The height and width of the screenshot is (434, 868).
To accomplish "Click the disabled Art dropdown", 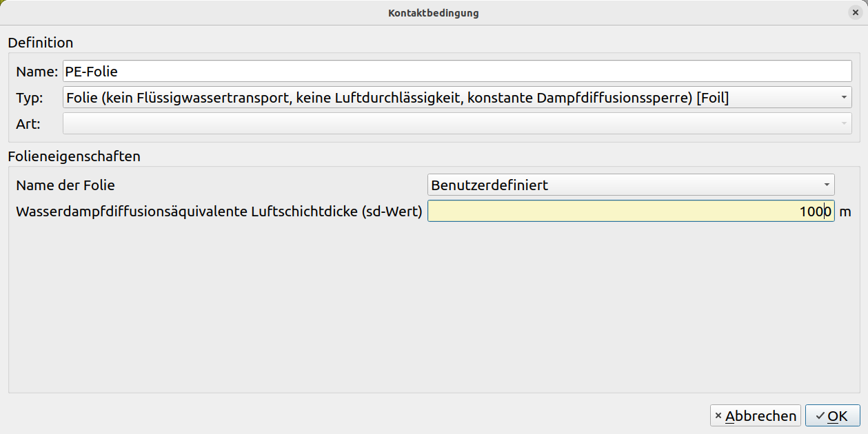I will (457, 124).
